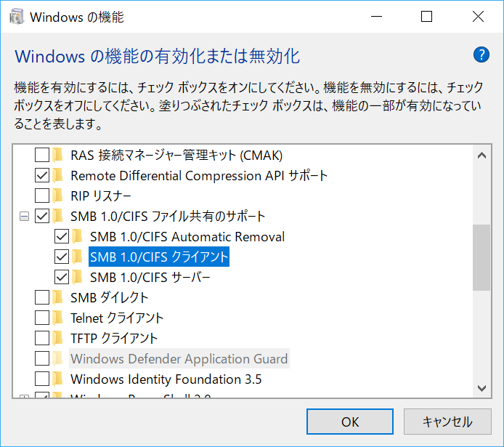Click folder icon beside SMB 1.0/CIFS Automatic Removal
Screen dimensions: 504x447
tap(77, 236)
